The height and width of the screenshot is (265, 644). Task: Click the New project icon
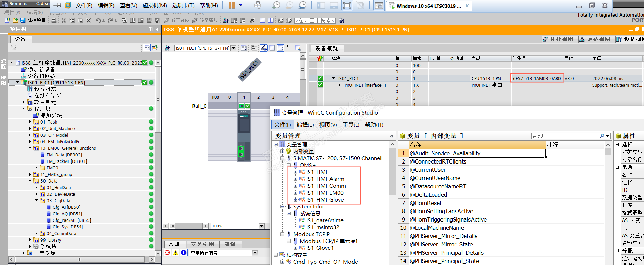7,20
